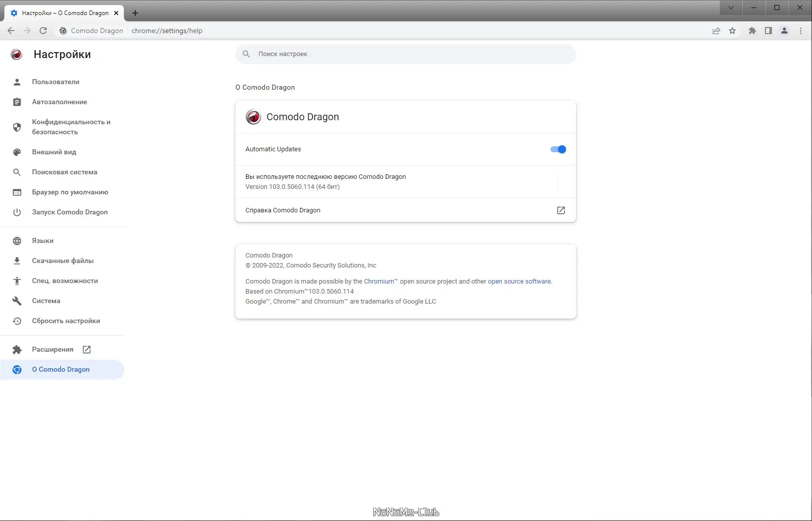Viewport: 812px width, 521px height.
Task: Open Скачанные файлы settings section
Action: (62, 260)
